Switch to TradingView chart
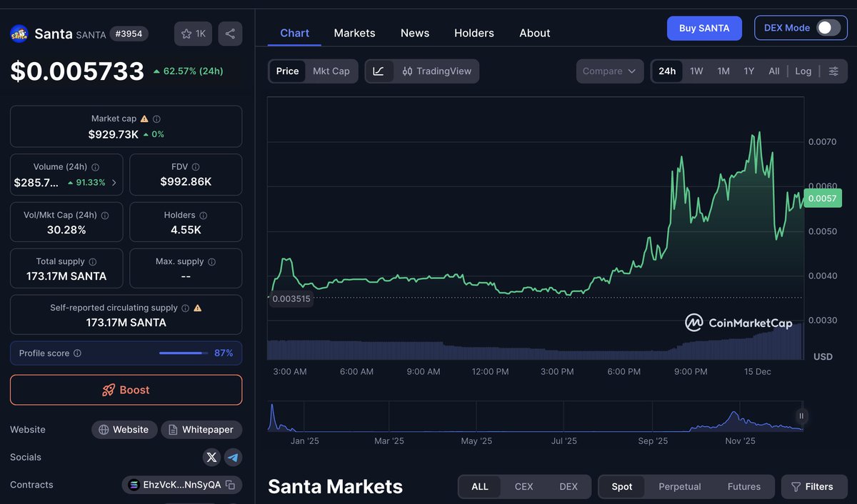Screen dimensions: 857x504 point(436,71)
